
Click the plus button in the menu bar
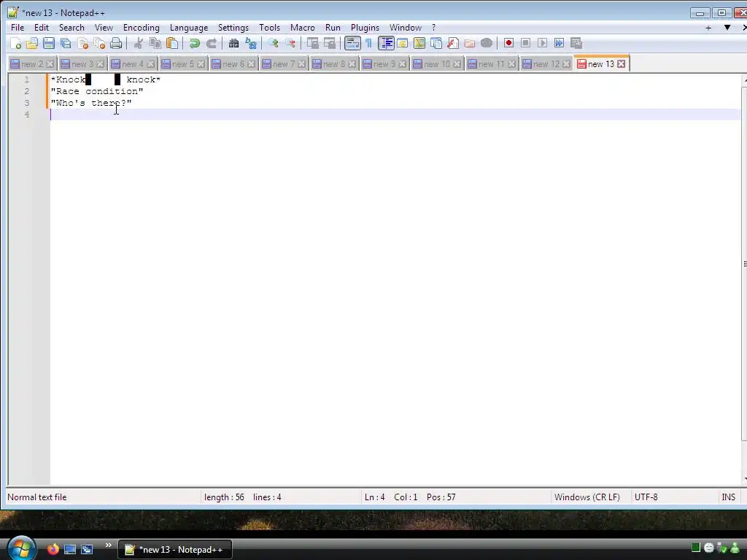pos(708,28)
